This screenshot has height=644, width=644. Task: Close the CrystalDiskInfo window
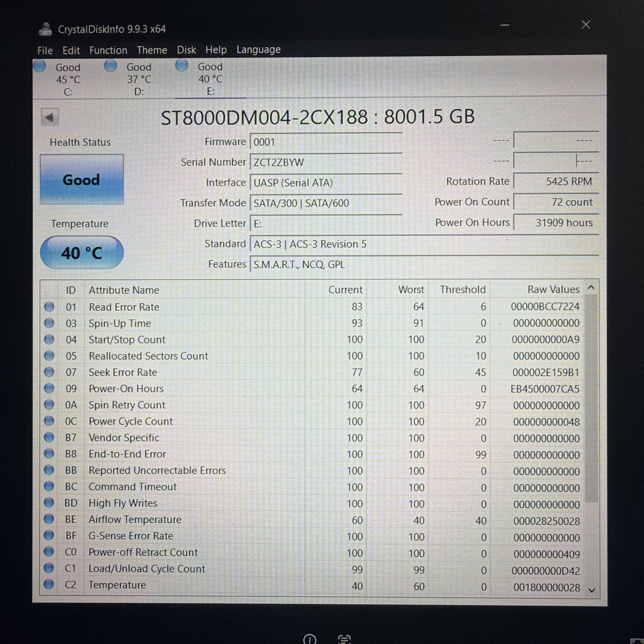click(x=586, y=25)
